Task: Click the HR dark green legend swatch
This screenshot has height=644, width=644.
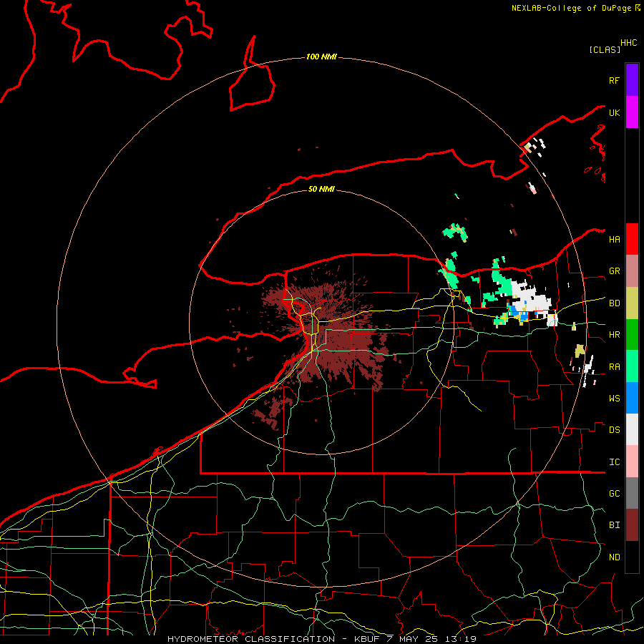Action: (632, 335)
